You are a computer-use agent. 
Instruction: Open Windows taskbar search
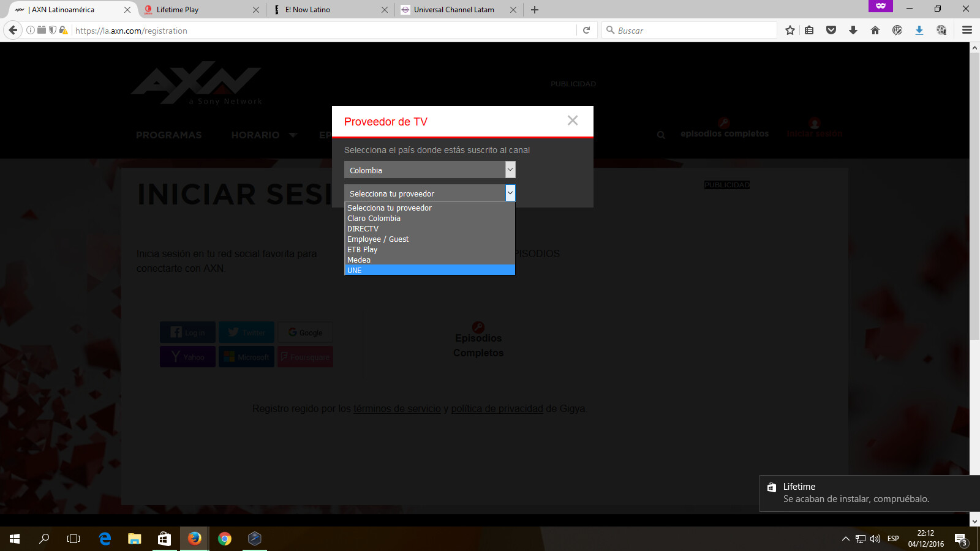click(44, 539)
